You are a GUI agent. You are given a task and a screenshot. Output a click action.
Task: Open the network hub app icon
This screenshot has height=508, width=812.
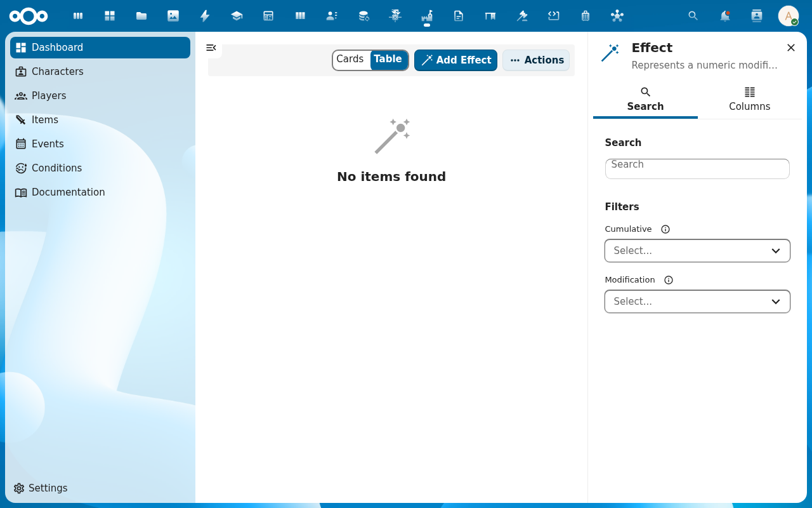(x=617, y=16)
